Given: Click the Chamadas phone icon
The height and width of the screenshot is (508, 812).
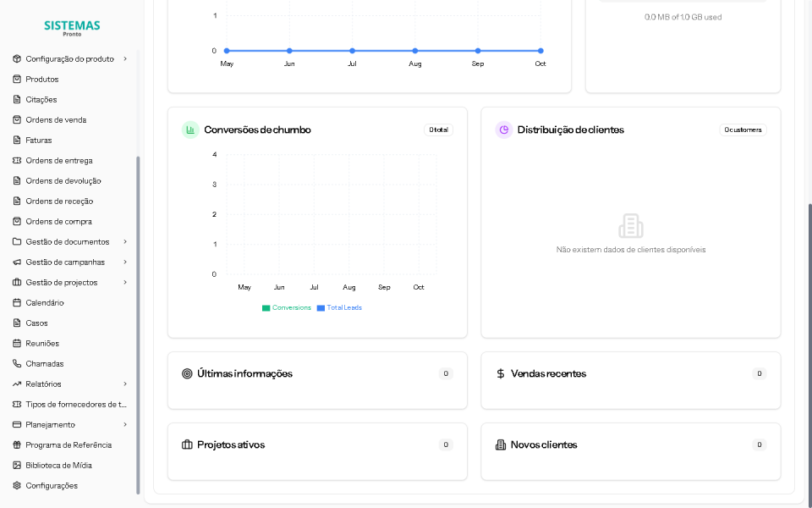Looking at the screenshot, I should click(16, 363).
